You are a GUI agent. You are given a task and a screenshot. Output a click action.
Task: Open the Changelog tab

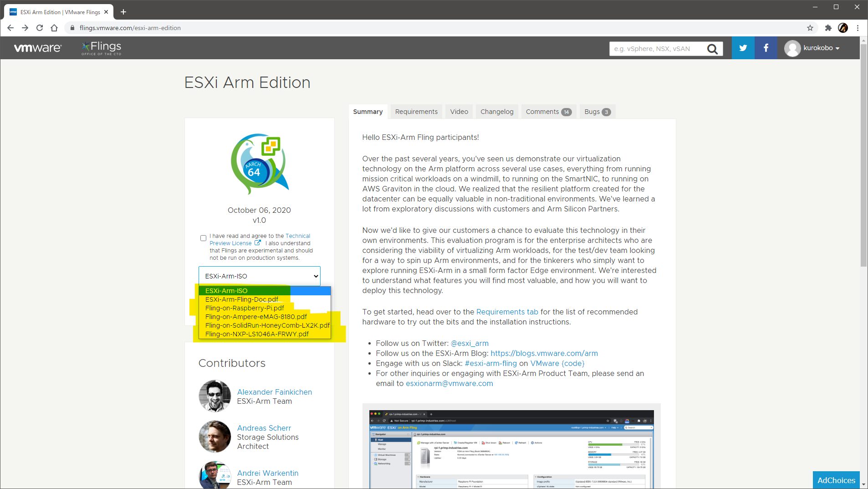click(496, 112)
